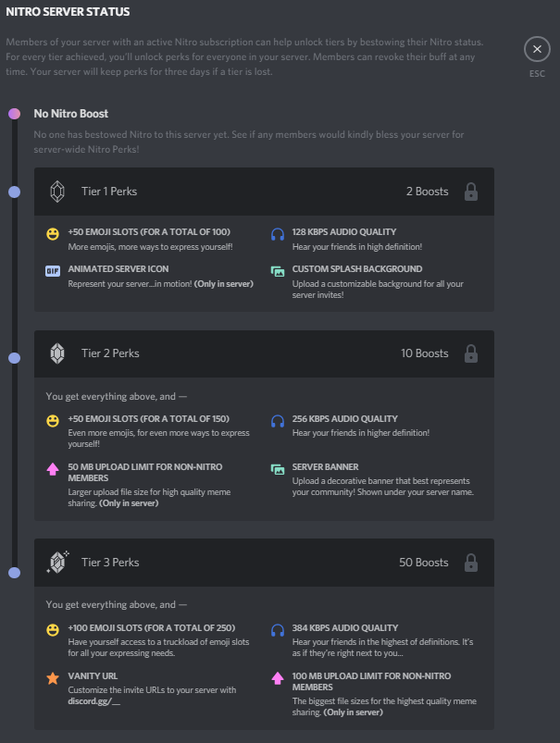
Task: Close the Nitro Server Status dialog
Action: [x=537, y=49]
